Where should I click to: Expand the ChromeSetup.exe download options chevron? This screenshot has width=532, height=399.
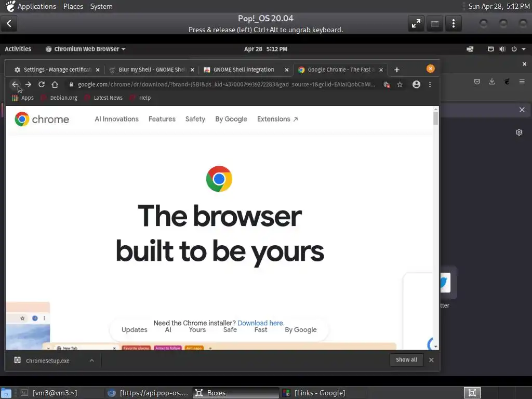[91, 361]
